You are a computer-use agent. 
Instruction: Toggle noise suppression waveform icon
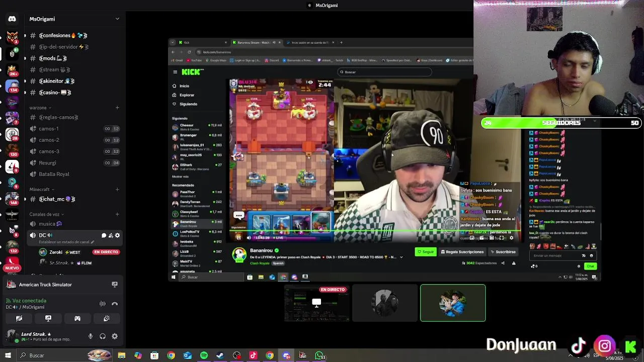click(x=103, y=304)
